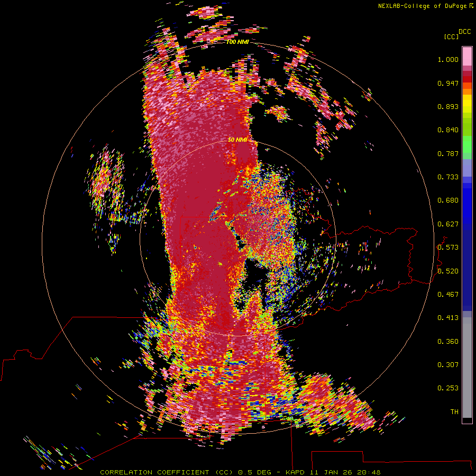The height and width of the screenshot is (476, 476).
Task: Click the 100 NMI range ring label
Action: pyautogui.click(x=237, y=42)
